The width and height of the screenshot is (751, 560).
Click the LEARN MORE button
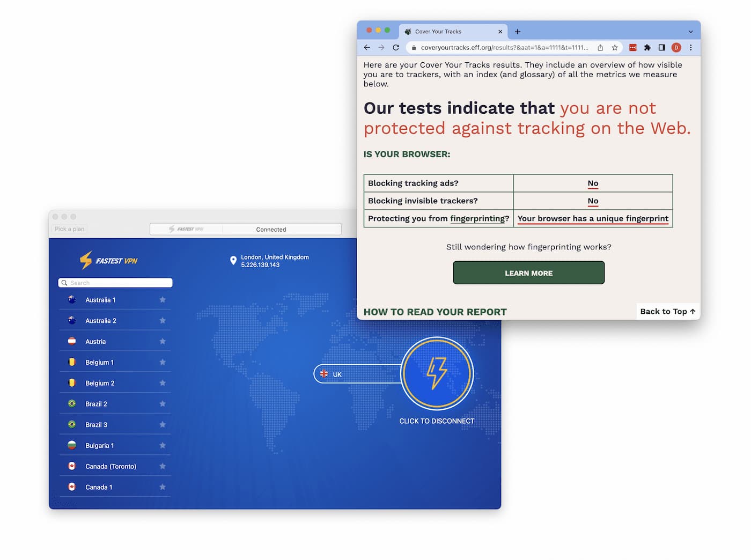pos(528,272)
